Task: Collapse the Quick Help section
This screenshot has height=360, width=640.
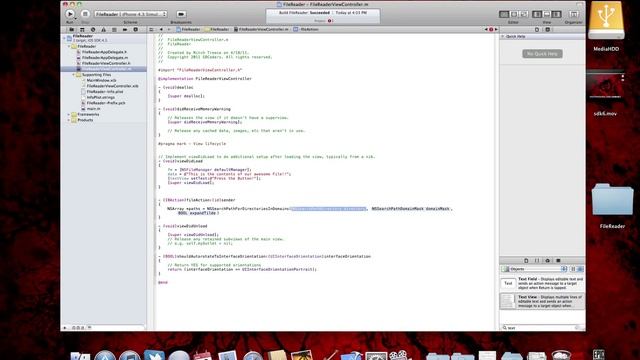Action: pos(502,36)
